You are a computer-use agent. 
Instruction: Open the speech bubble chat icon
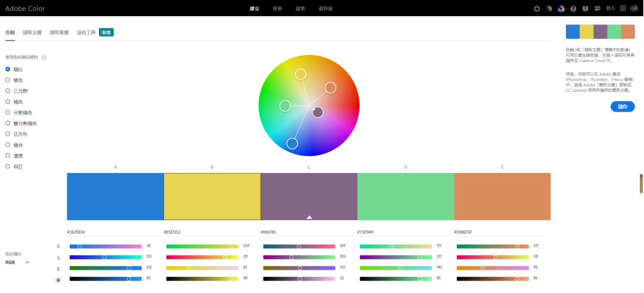coord(597,8)
